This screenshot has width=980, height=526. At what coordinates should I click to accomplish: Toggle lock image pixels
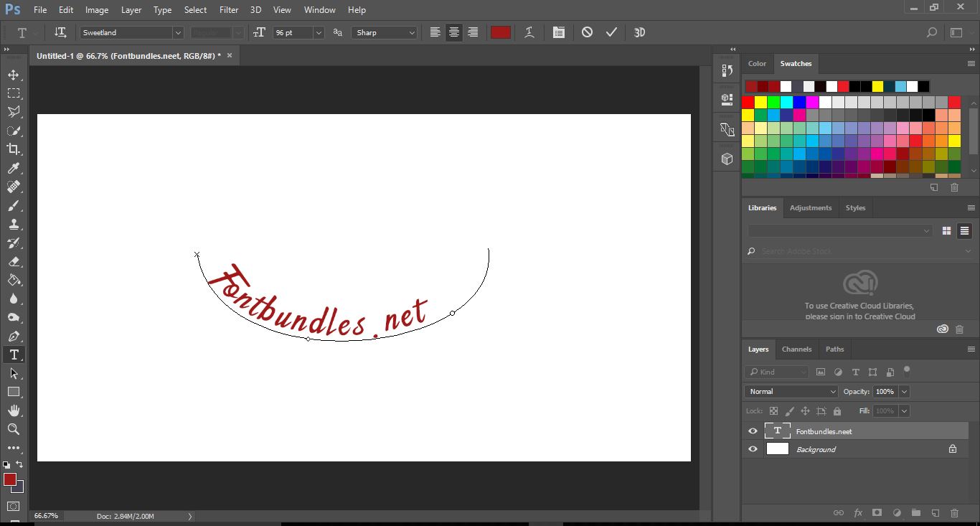(x=789, y=411)
